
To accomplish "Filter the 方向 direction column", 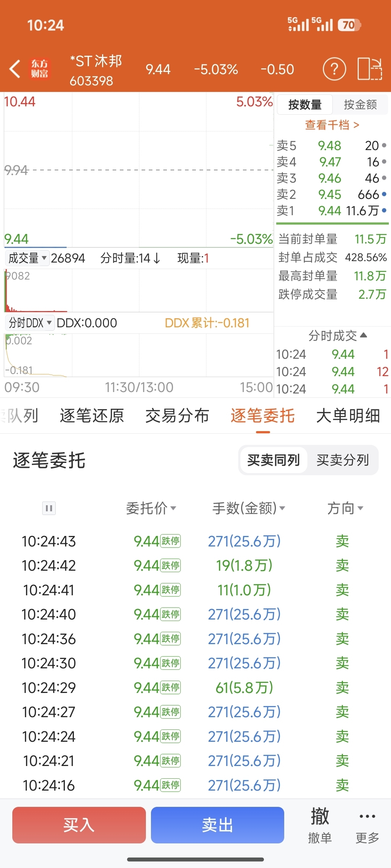I will point(345,508).
